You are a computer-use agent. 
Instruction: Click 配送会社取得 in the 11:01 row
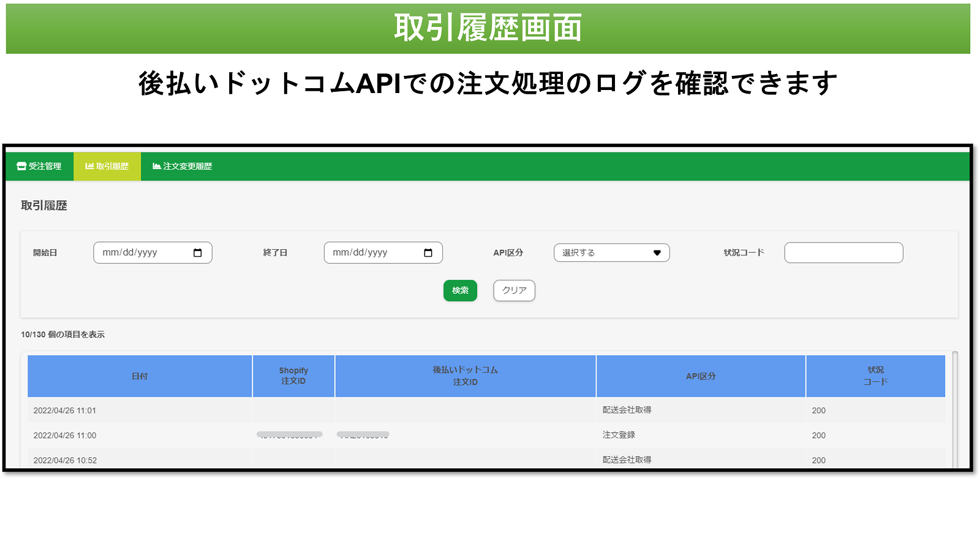(627, 410)
